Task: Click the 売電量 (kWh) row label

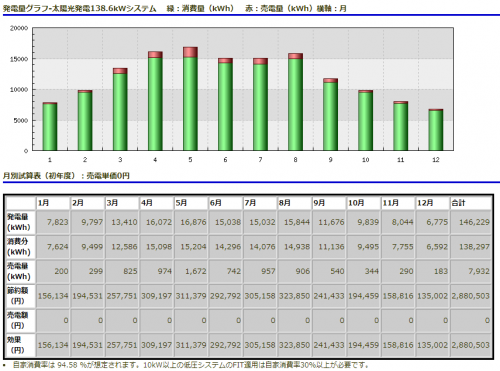Action: (x=21, y=271)
